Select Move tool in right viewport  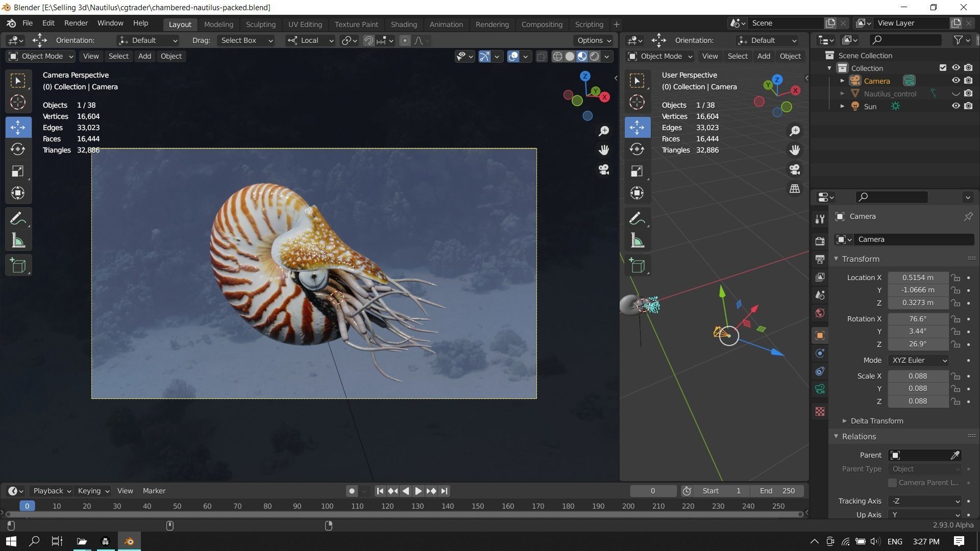[x=637, y=127]
